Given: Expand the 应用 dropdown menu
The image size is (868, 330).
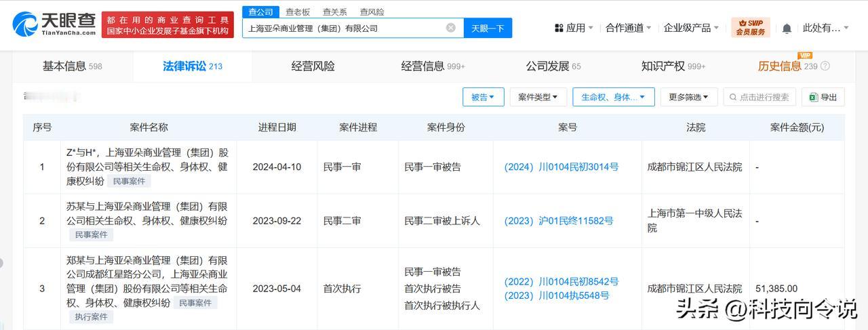Looking at the screenshot, I should click(574, 28).
